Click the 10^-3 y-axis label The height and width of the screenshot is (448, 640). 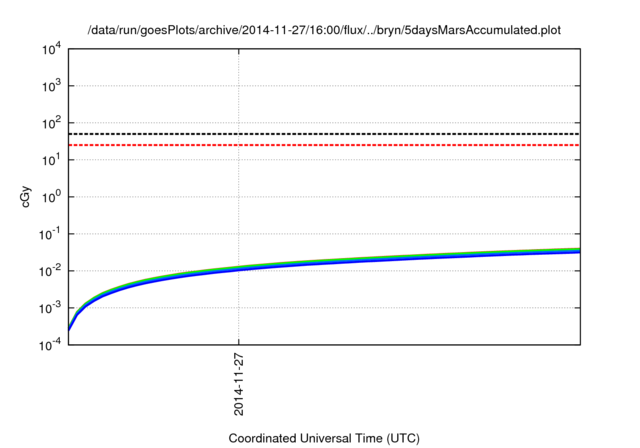pyautogui.click(x=50, y=309)
